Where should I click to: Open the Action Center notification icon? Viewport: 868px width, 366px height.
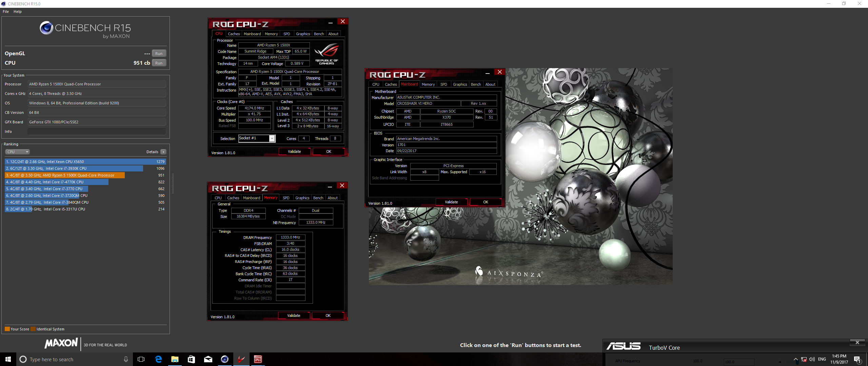857,359
